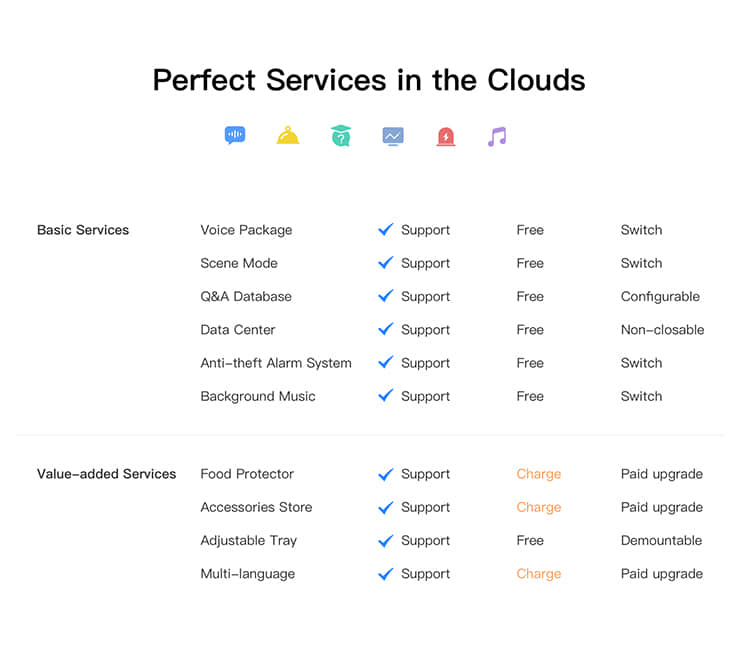750x646 pixels.
Task: Click Demountable in the Adjustable Tray row
Action: coord(662,540)
